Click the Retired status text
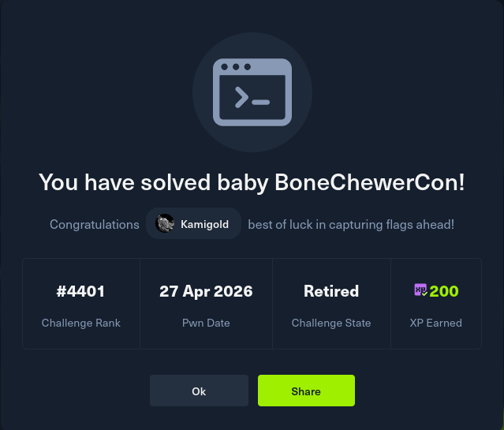The height and width of the screenshot is (430, 504). coord(331,291)
